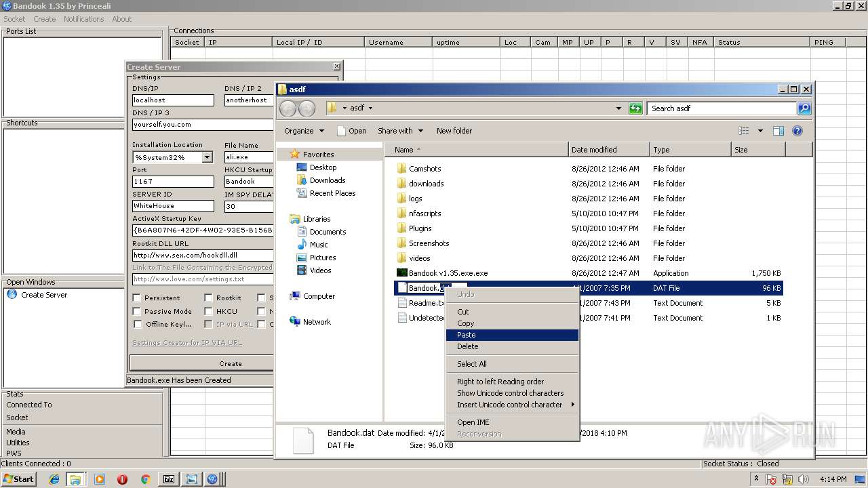Open Explorer help question mark icon
Screen dimensions: 868x488
(797, 131)
